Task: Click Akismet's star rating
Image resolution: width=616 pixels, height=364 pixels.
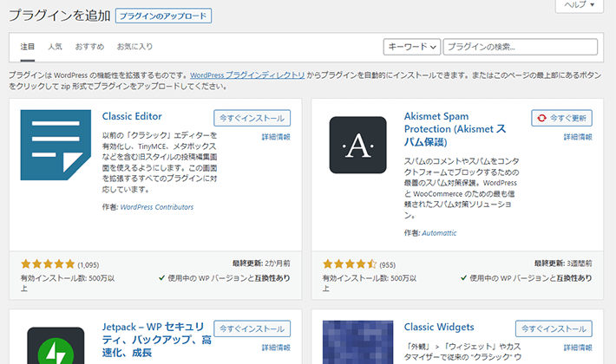Action: coord(350,264)
